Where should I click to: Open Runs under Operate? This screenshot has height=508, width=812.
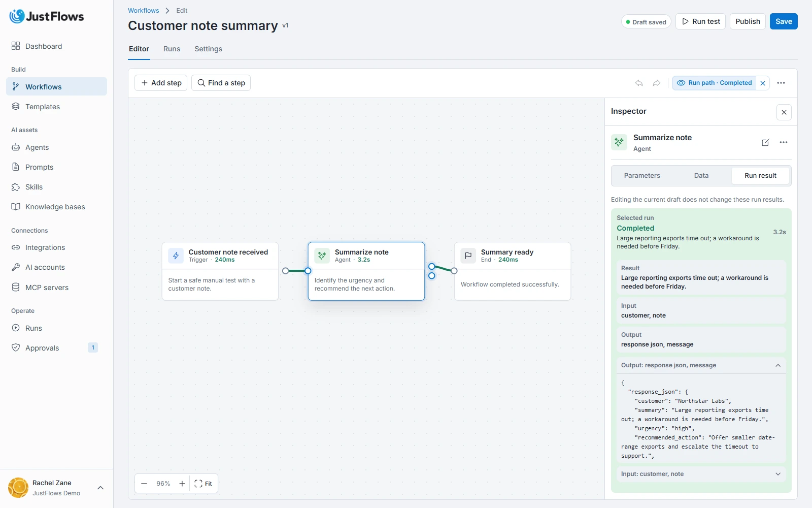(56, 328)
